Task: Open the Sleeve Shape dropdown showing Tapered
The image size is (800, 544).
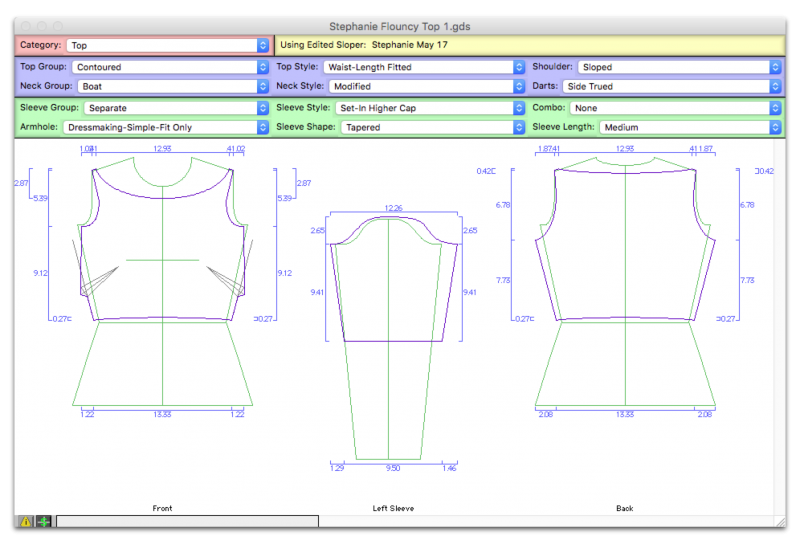Action: coord(433,127)
